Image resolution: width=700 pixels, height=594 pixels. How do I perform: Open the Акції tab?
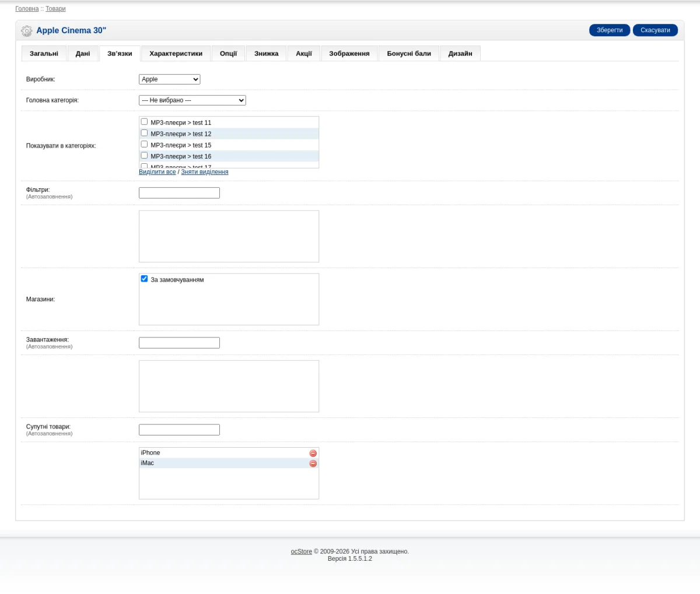304,54
